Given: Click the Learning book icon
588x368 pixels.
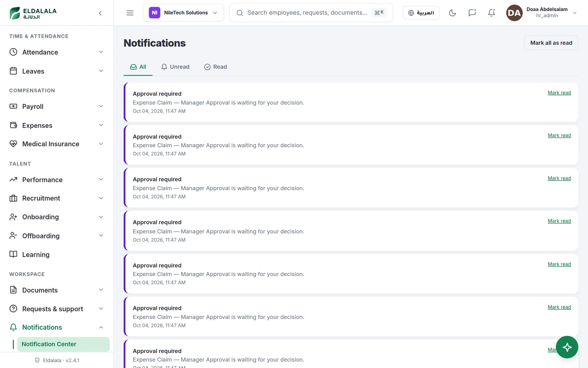Looking at the screenshot, I should [x=13, y=254].
